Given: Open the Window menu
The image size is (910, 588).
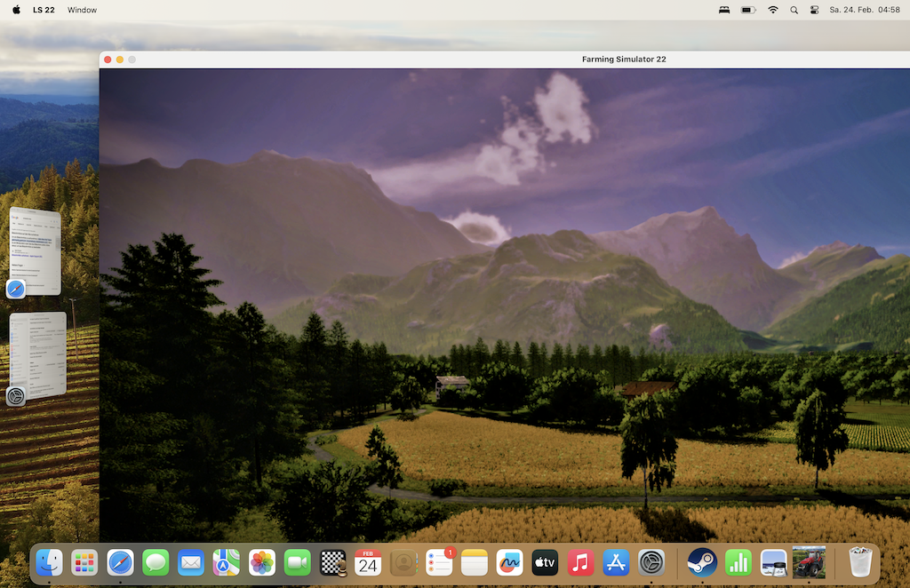Looking at the screenshot, I should pos(82,10).
